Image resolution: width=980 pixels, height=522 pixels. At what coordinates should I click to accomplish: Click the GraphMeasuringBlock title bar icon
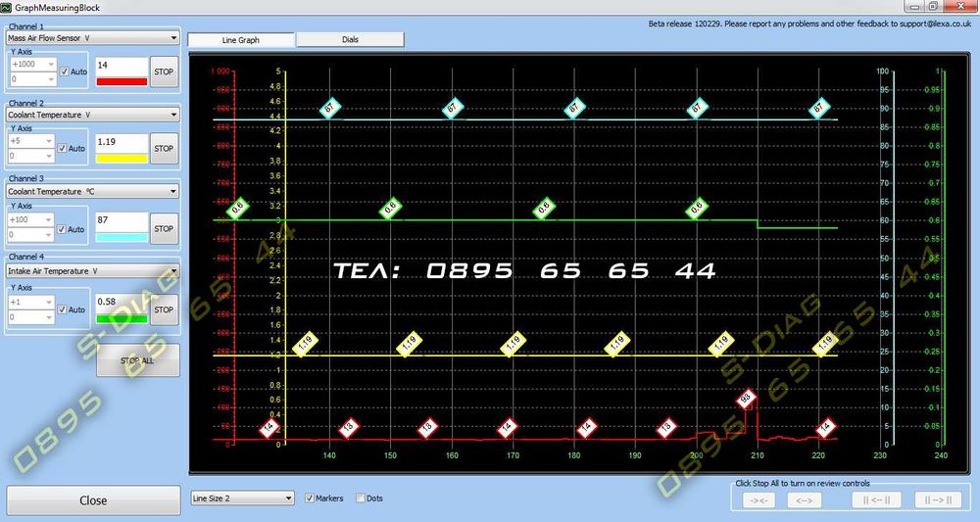(6, 8)
